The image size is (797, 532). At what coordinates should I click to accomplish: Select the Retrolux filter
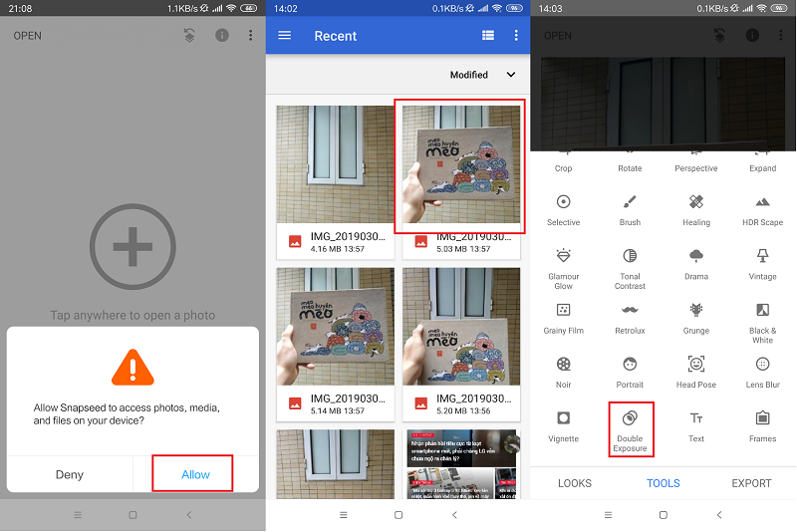click(x=630, y=319)
